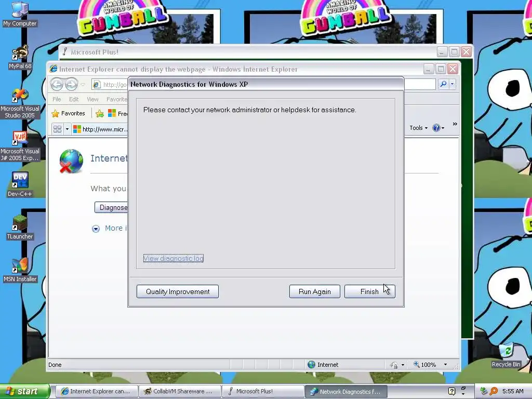Screen dimensions: 532x399
Task: Switch to CollabVM Shareware taskbar button
Action: 180,391
